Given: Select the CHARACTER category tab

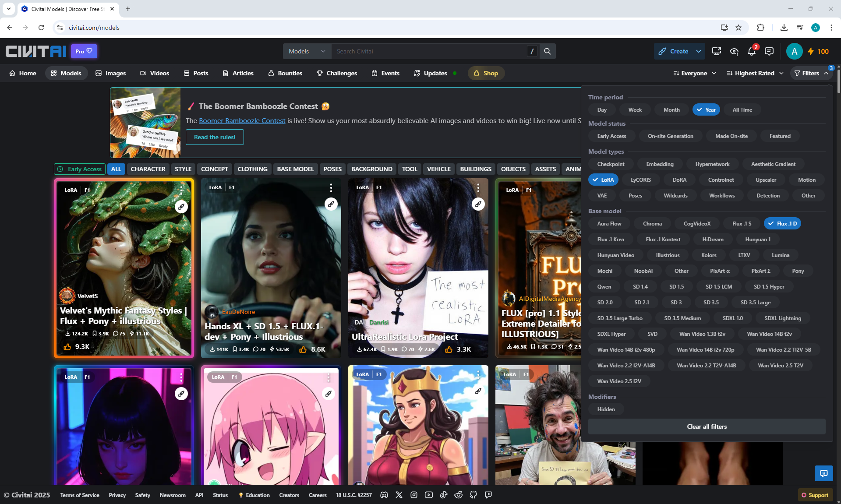Looking at the screenshot, I should click(x=148, y=169).
